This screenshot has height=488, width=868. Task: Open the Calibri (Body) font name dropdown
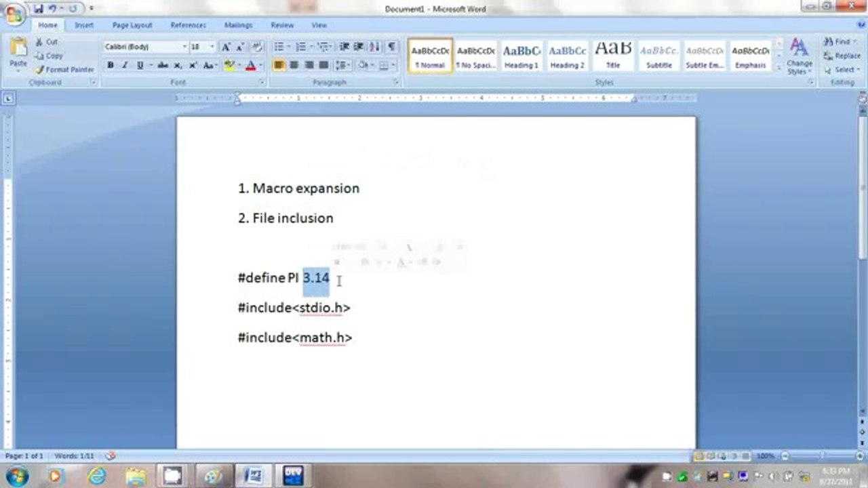(184, 47)
